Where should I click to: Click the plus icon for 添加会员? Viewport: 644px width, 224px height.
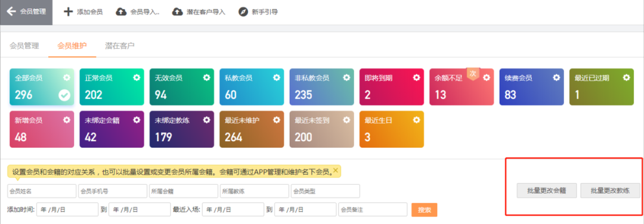(68, 12)
